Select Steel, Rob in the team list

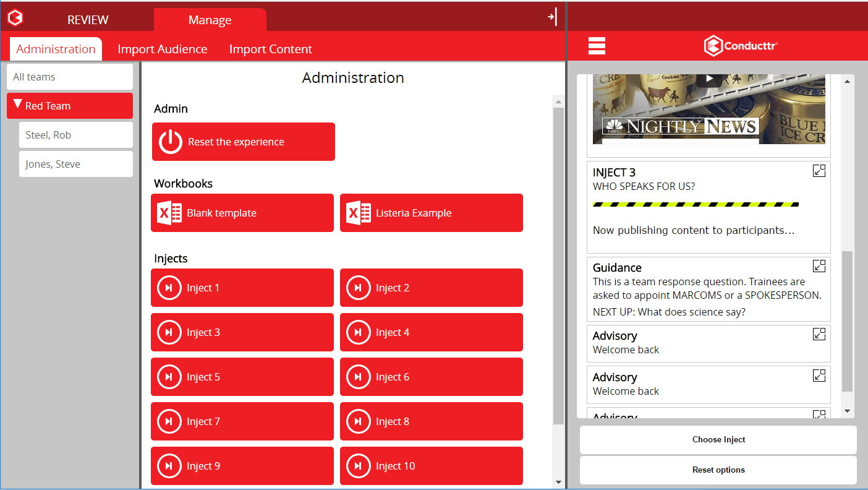point(76,135)
